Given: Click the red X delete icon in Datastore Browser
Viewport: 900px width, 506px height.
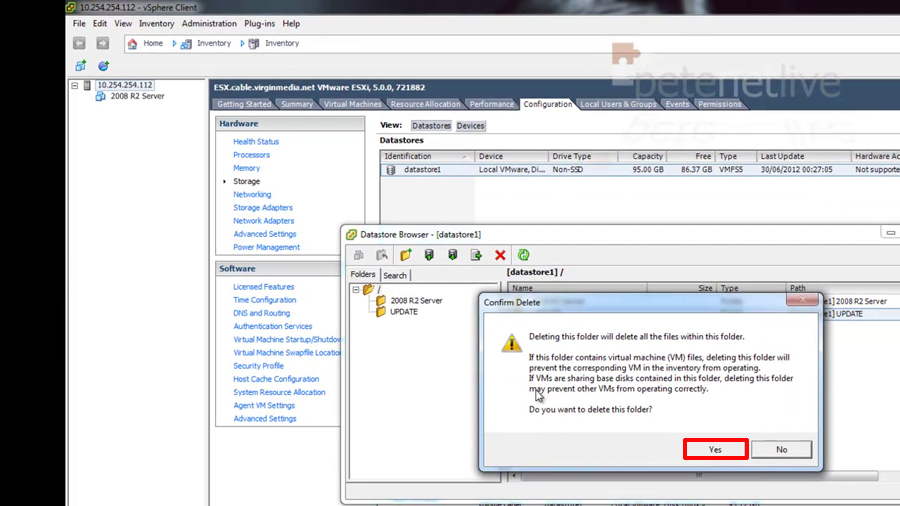Looking at the screenshot, I should (x=500, y=255).
